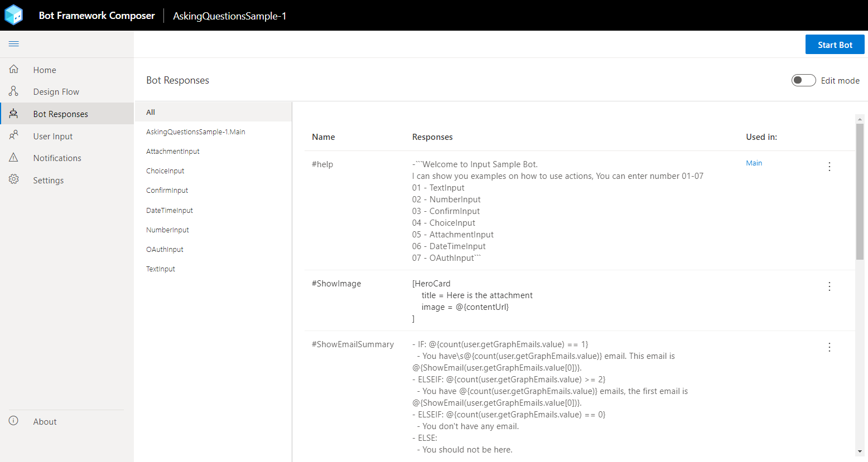Screen dimensions: 868x462
Task: Click the '07 - OAuthInput' response line
Action: [x=446, y=257]
